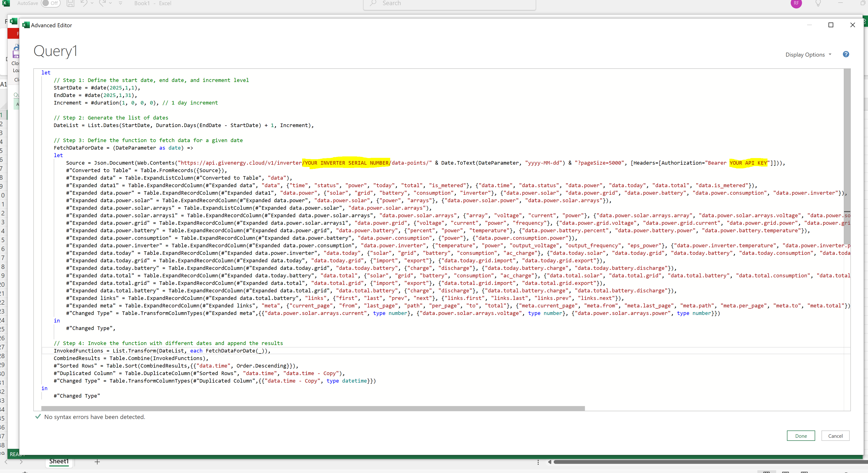The height and width of the screenshot is (473, 868).
Task: Click the Undo arrow icon
Action: [x=84, y=3]
